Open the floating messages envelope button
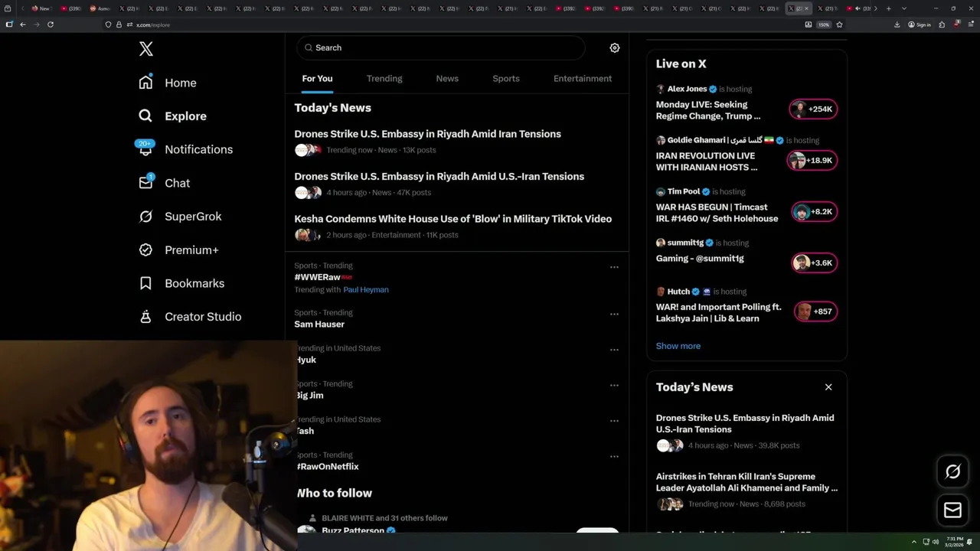This screenshot has height=551, width=980. [x=952, y=510]
